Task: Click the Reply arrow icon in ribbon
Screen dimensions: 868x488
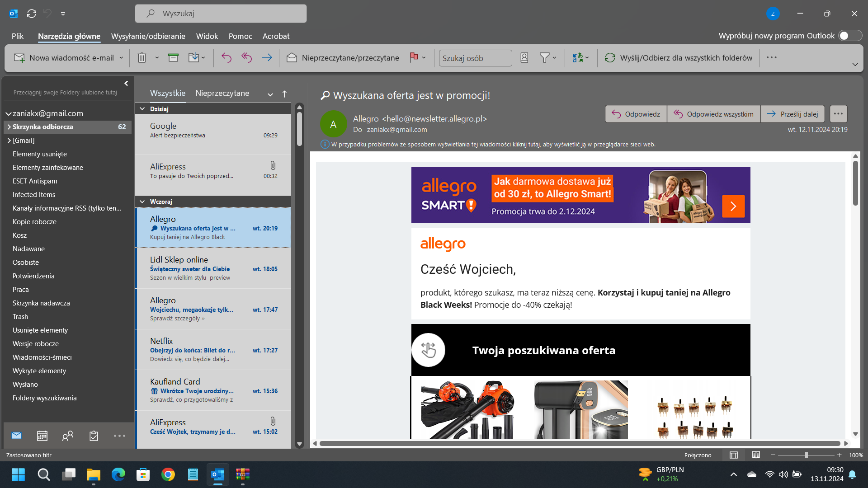Action: point(226,58)
